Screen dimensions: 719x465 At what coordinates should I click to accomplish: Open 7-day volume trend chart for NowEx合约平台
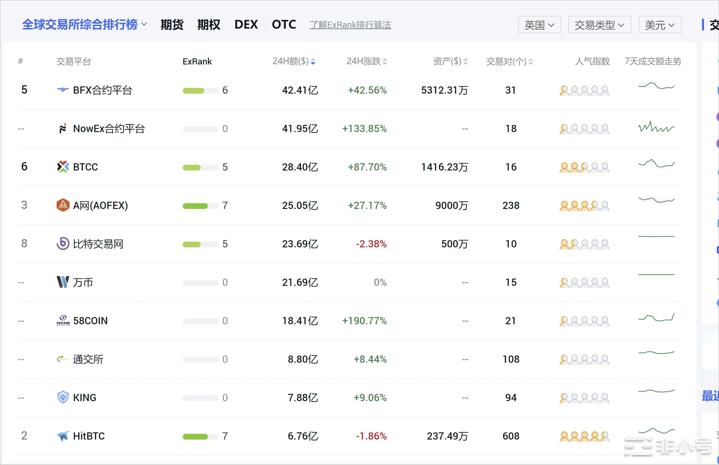tap(656, 127)
